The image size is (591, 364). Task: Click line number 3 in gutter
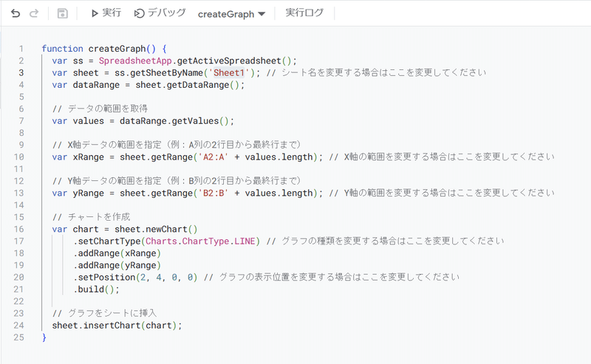[x=21, y=72]
